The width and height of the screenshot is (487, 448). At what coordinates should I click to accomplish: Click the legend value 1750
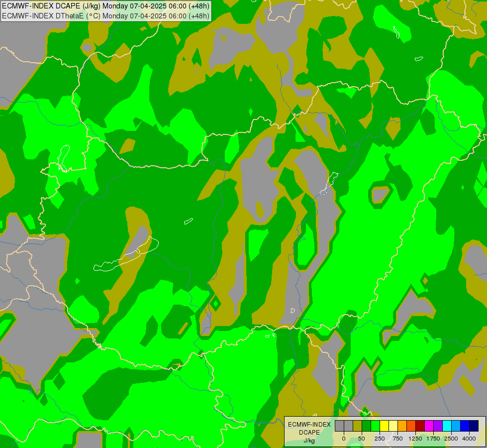(433, 439)
